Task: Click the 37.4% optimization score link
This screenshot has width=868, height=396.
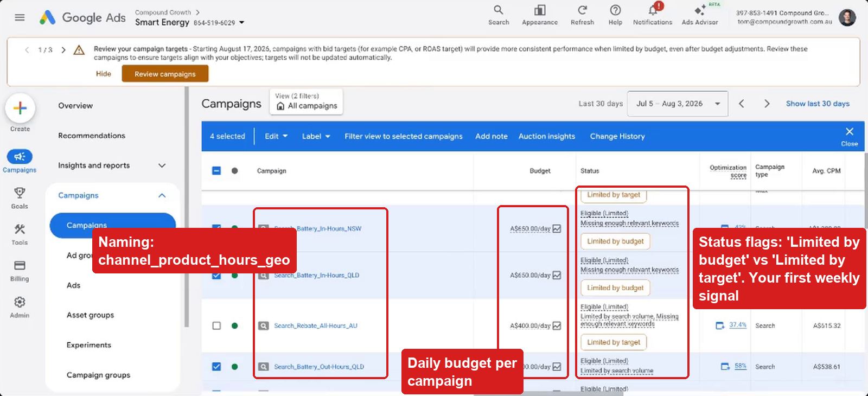Action: click(x=737, y=325)
